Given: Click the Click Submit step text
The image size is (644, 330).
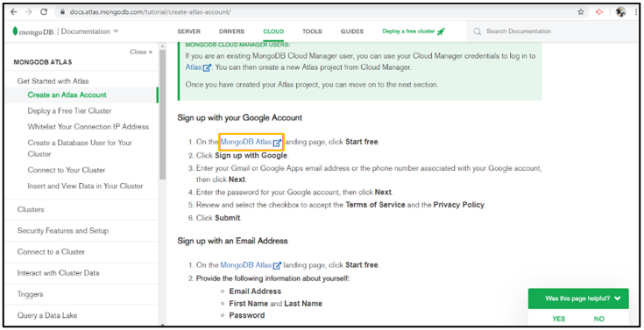Looking at the screenshot, I should (x=218, y=218).
